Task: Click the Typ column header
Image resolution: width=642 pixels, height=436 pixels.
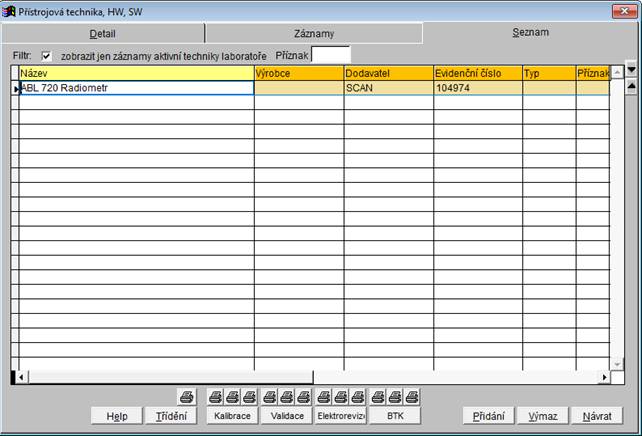Action: 549,73
